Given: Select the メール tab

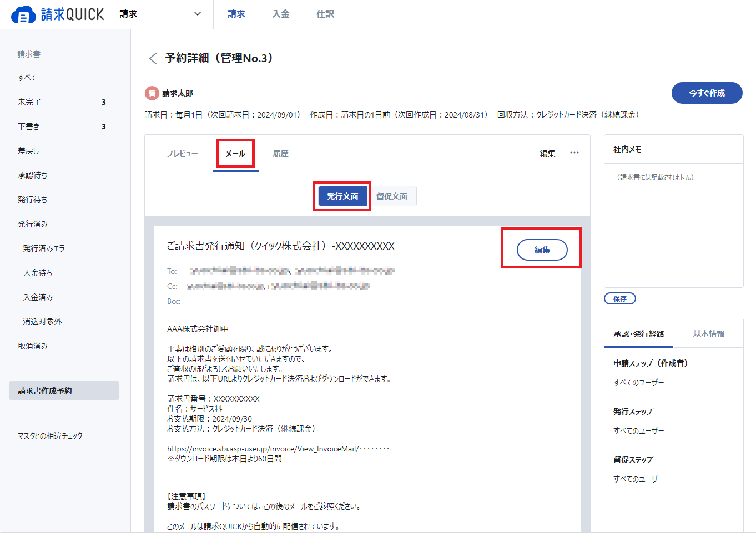Looking at the screenshot, I should (235, 154).
